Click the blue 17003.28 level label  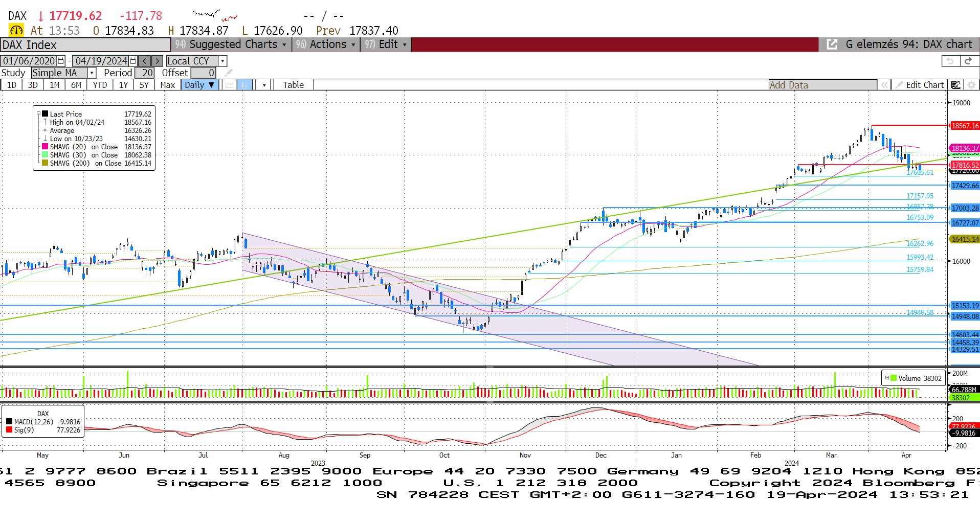click(965, 208)
